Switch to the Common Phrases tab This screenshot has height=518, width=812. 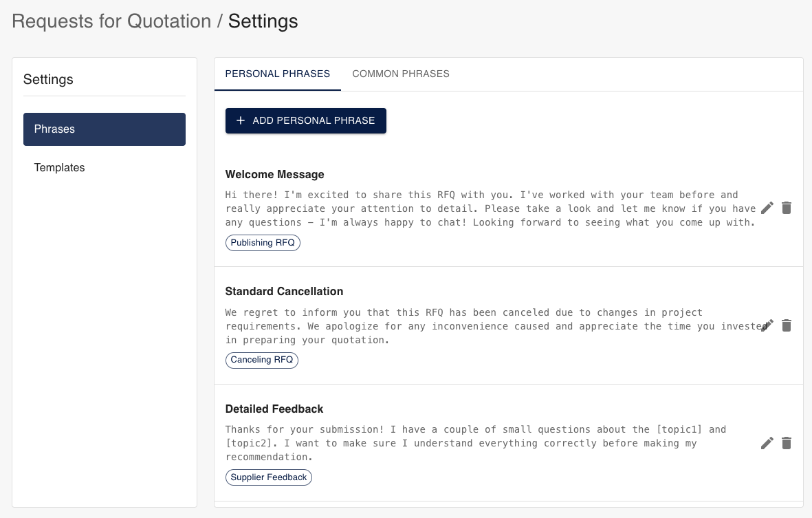click(401, 74)
